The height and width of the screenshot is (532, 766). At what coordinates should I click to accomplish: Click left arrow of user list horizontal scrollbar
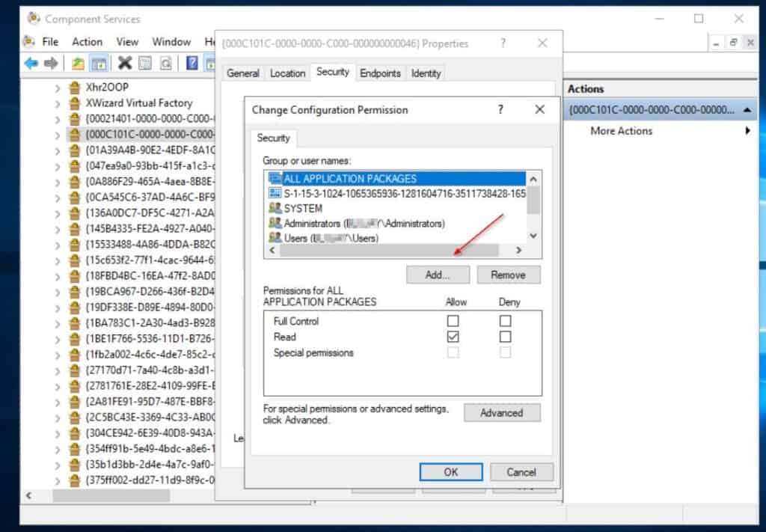272,250
